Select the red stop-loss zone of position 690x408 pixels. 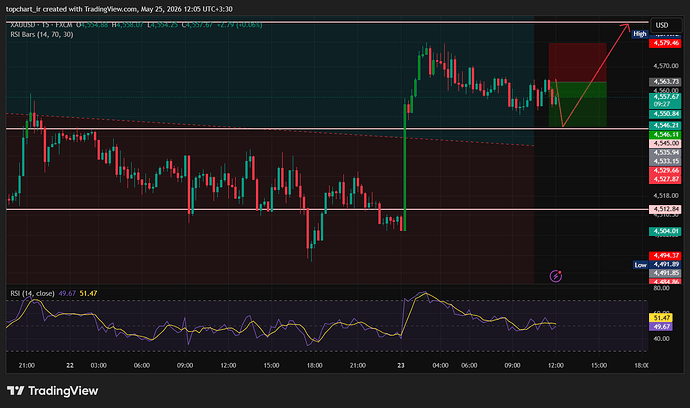[x=577, y=62]
